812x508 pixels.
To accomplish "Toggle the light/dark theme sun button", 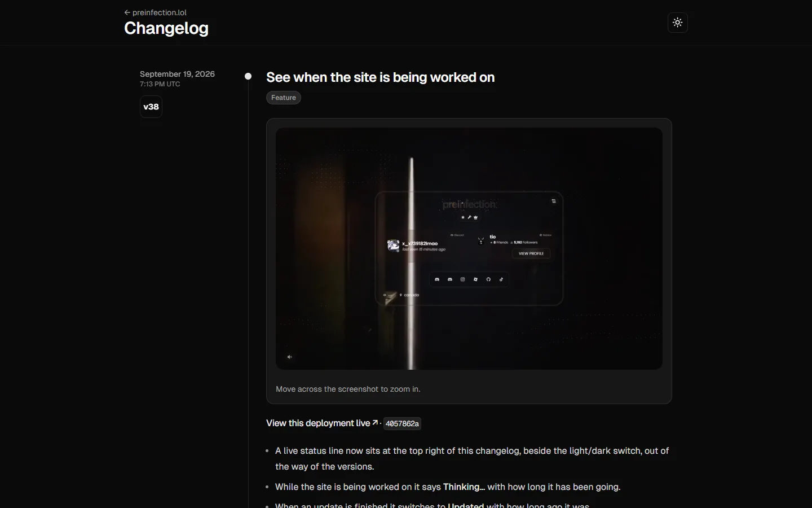I will 678,23.
